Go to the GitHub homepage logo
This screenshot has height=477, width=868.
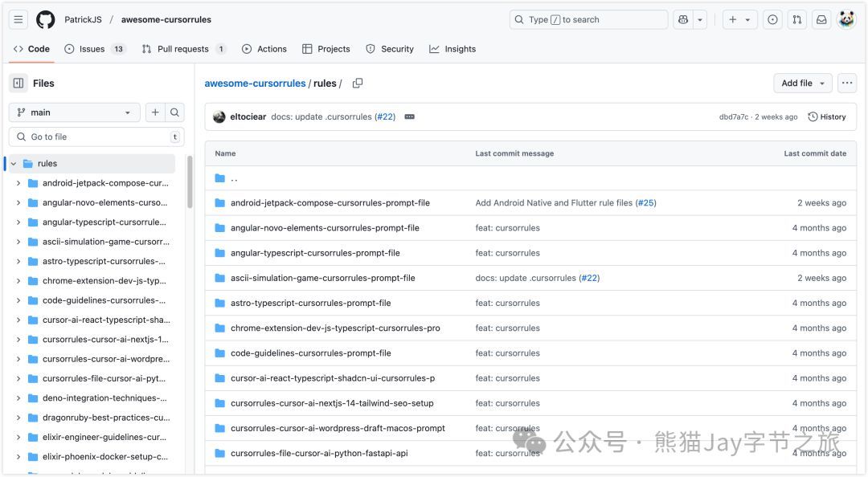click(45, 19)
